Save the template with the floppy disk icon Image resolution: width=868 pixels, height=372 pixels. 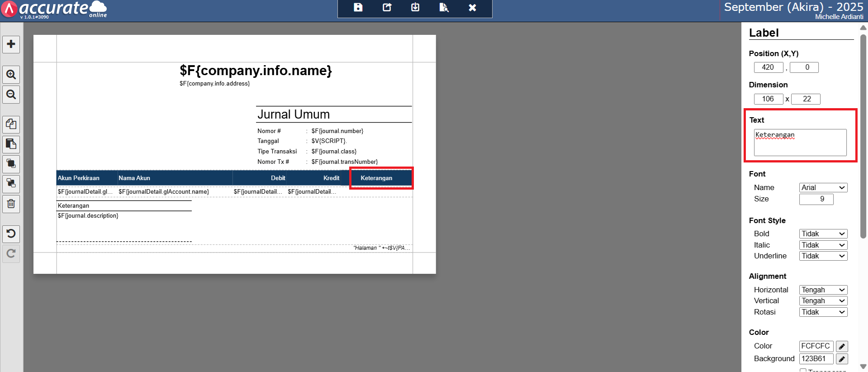click(358, 8)
